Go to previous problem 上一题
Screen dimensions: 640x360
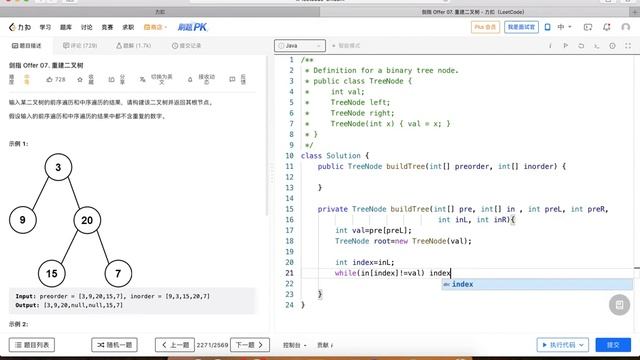point(175,345)
